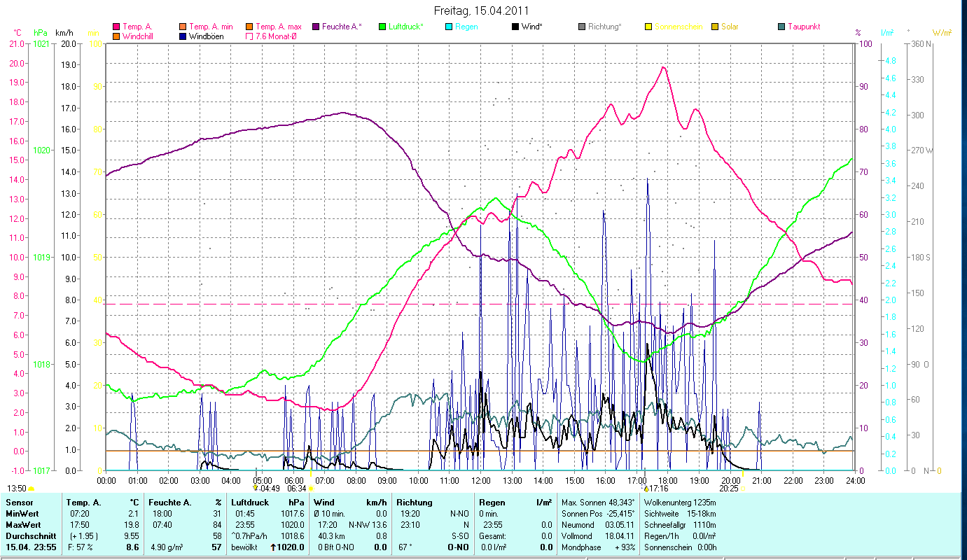This screenshot has height=560, width=967.
Task: Click the Temp. A. min legend square
Action: click(183, 27)
